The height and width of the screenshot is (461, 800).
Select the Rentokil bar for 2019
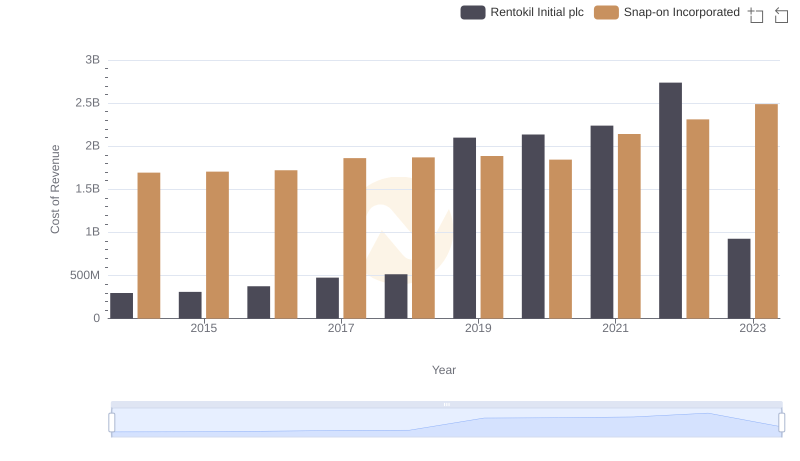click(464, 228)
